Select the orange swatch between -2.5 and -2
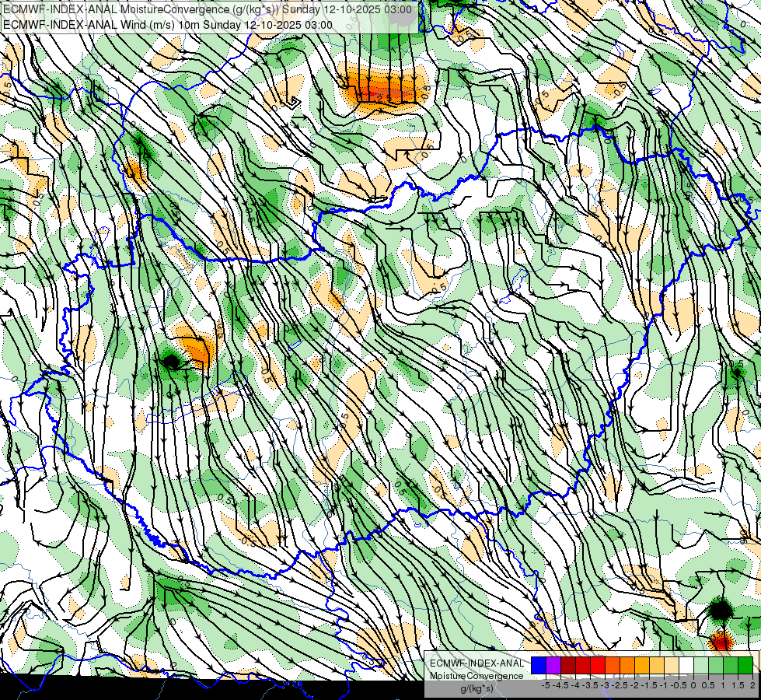Viewport: 761px width, 700px height. pyautogui.click(x=627, y=665)
